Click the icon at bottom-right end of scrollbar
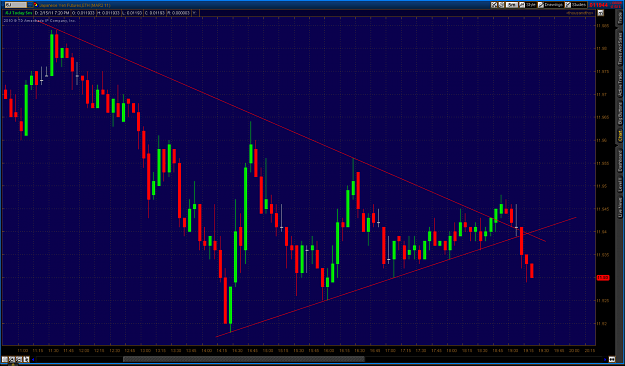The image size is (625, 366). click(x=612, y=360)
